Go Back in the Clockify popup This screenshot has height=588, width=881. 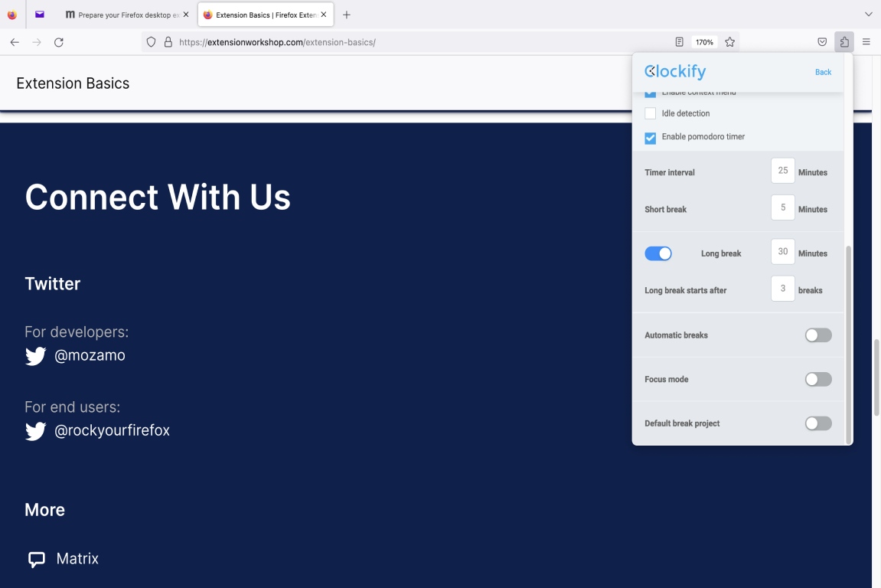(823, 72)
